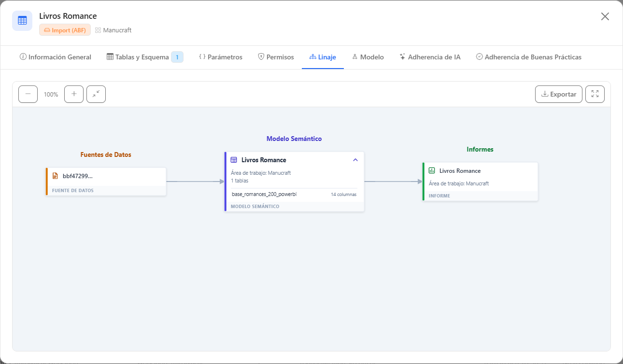Collapse the Livros Romance semantic model node
623x364 pixels.
click(355, 160)
